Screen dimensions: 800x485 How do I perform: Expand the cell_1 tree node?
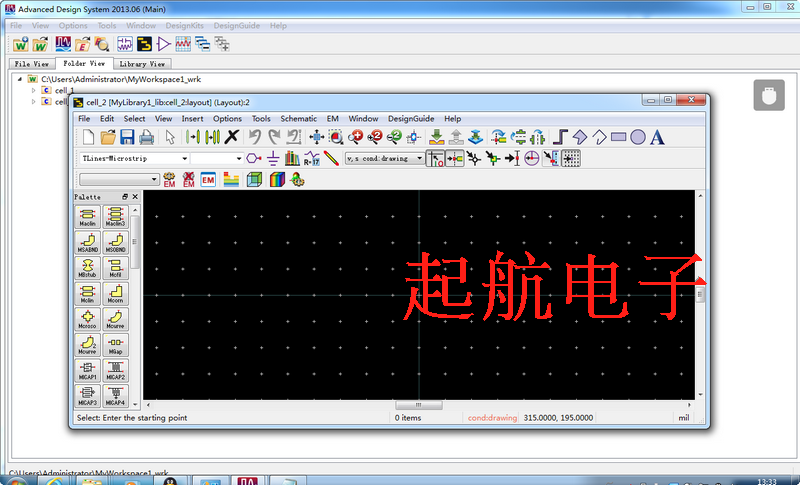tap(34, 90)
